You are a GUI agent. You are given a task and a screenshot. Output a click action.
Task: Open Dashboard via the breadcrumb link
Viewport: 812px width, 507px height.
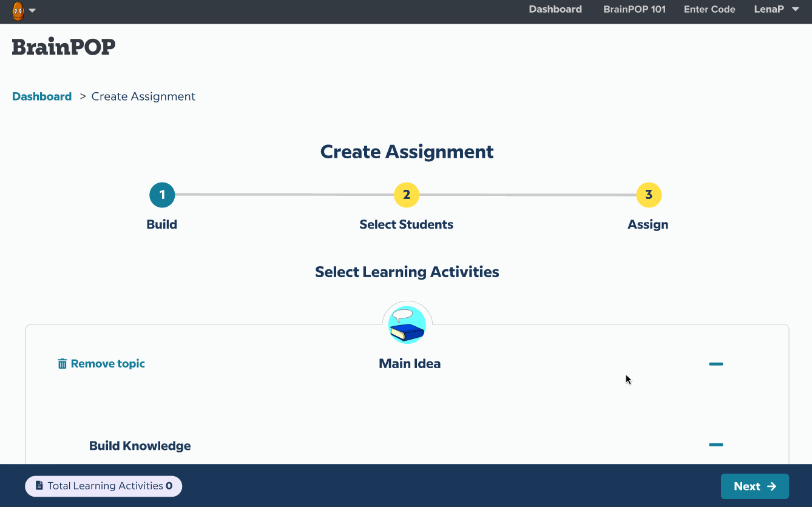pos(41,96)
